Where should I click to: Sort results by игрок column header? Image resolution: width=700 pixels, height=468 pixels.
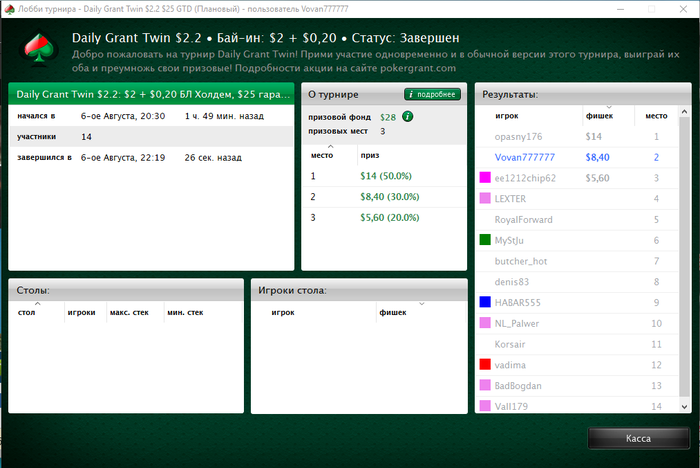tap(507, 116)
